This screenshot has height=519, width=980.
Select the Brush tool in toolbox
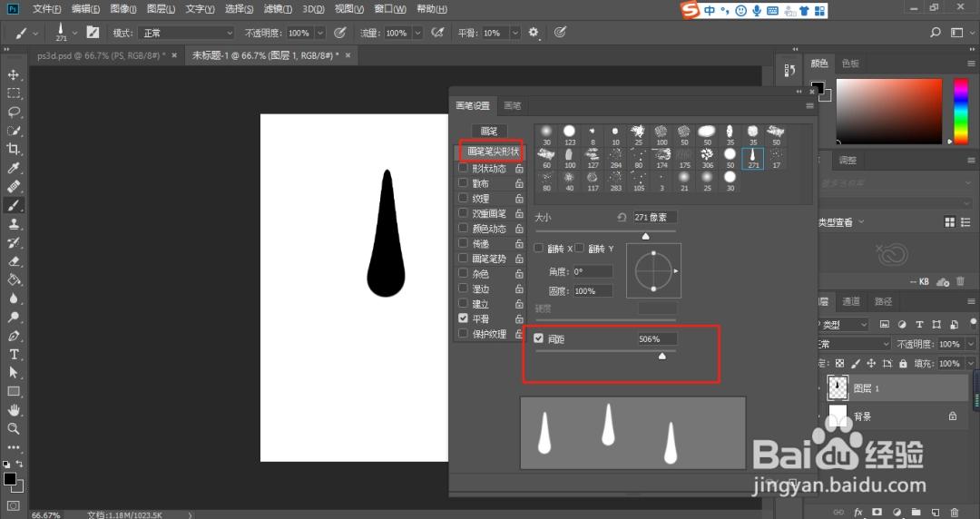tap(13, 205)
